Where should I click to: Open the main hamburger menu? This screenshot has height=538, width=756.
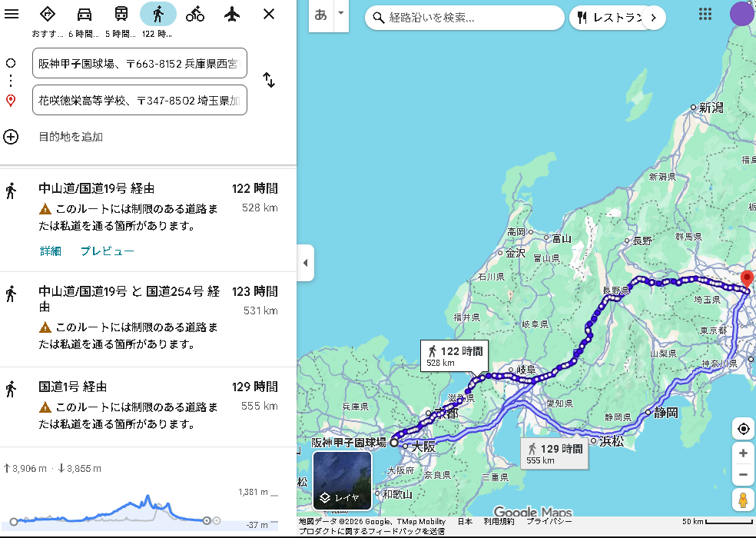(12, 14)
